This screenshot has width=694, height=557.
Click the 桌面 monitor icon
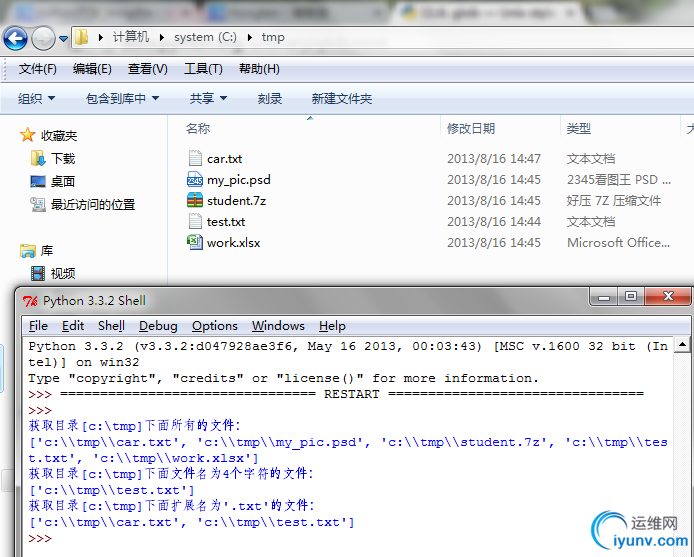tap(38, 182)
